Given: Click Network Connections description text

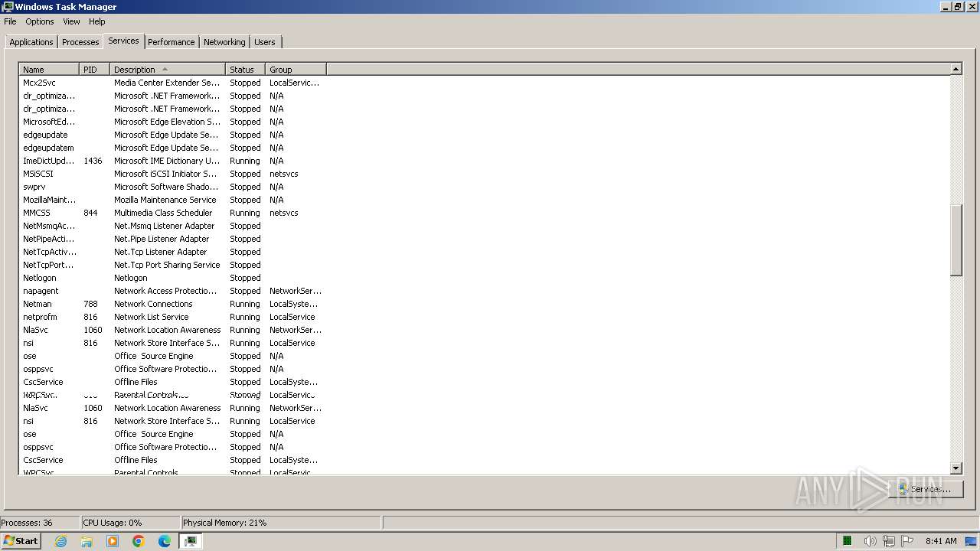Looking at the screenshot, I should 153,304.
